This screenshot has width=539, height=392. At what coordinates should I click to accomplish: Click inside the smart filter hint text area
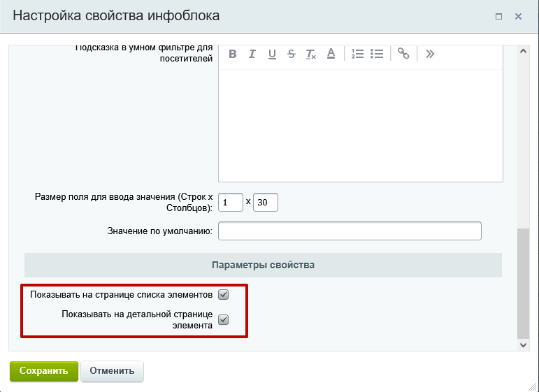tap(361, 125)
